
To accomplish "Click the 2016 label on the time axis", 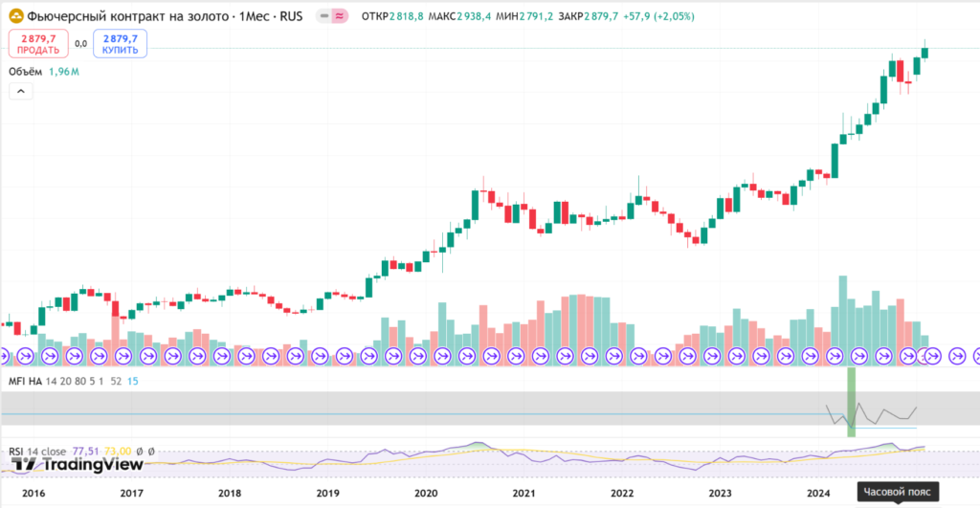I will click(x=33, y=493).
